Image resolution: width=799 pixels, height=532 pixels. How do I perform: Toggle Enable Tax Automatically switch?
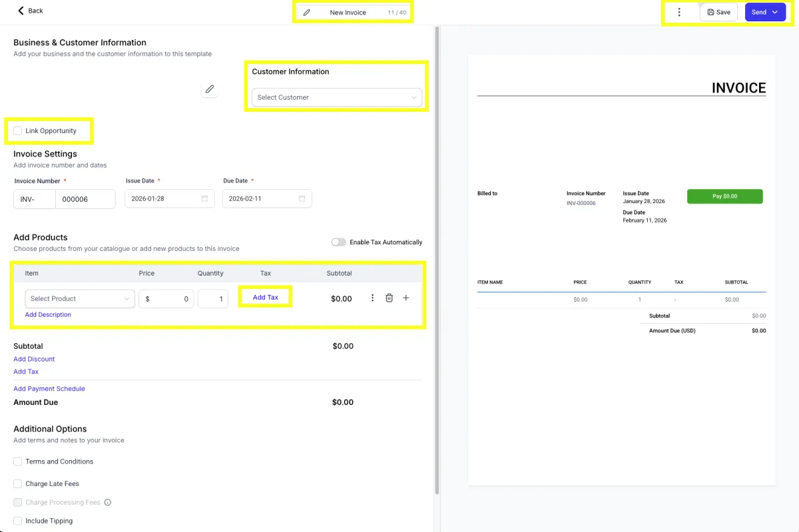pos(339,242)
